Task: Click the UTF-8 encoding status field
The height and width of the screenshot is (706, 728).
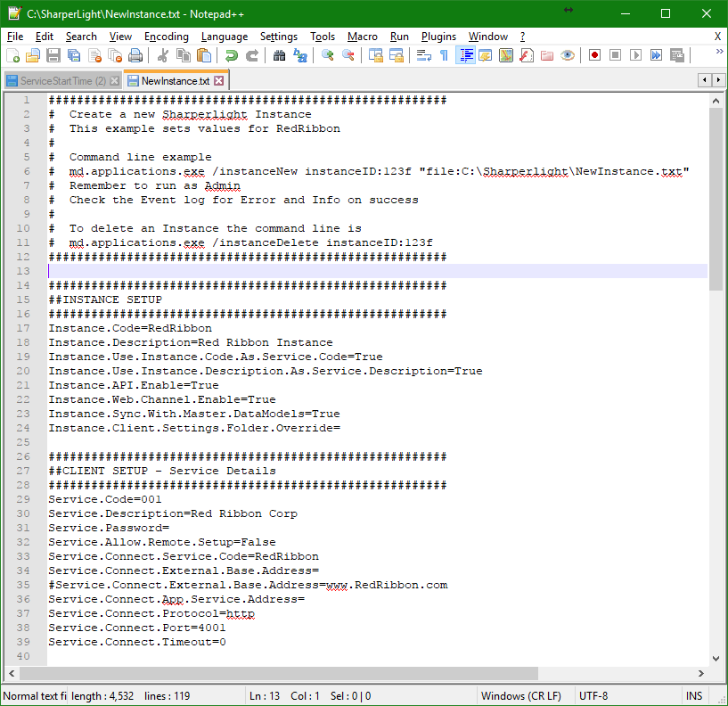Action: (x=627, y=696)
